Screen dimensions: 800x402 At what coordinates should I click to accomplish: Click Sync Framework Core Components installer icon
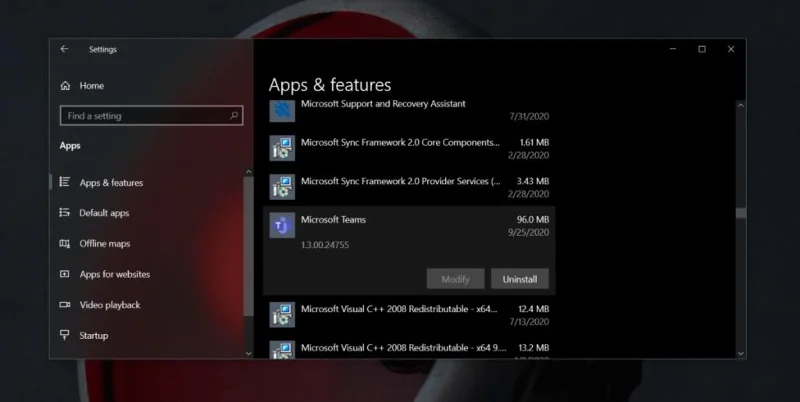[x=282, y=148]
